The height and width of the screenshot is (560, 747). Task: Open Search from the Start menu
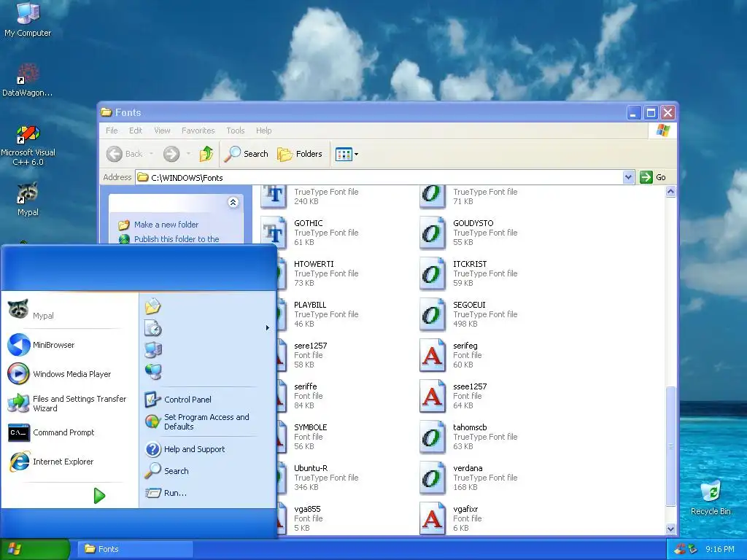tap(206, 471)
